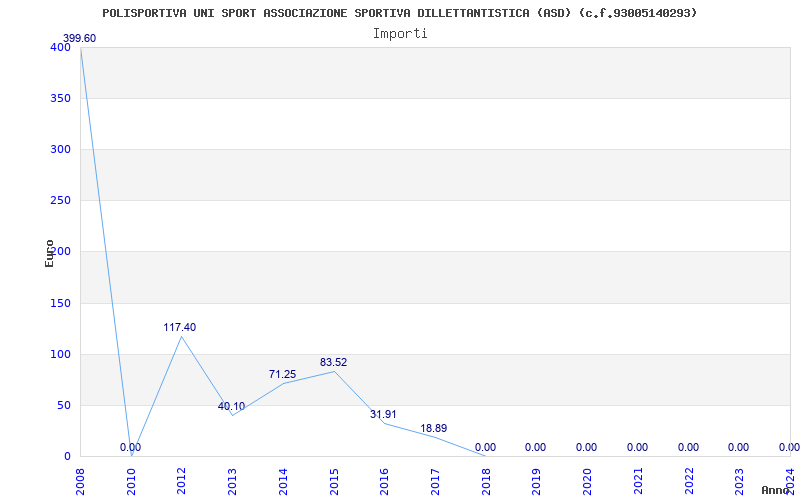Click the 399.60 data label
Viewport: 800px width, 500px height.
click(79, 39)
